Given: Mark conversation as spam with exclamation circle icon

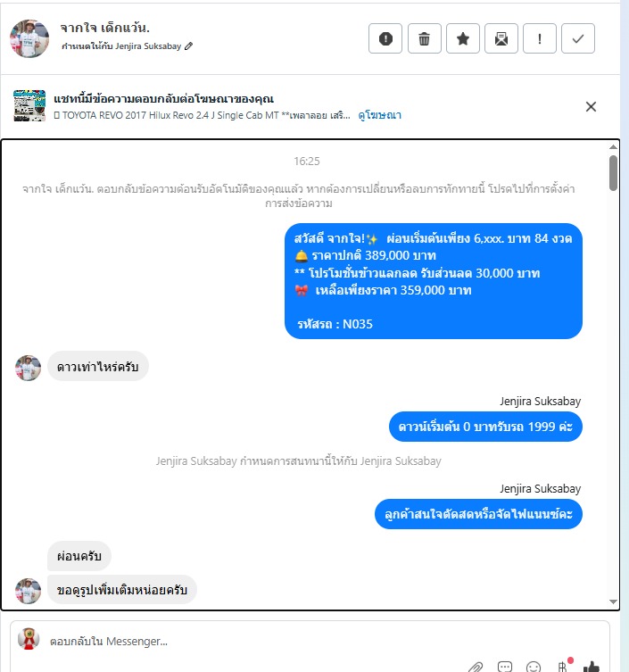Looking at the screenshot, I should tap(385, 38).
